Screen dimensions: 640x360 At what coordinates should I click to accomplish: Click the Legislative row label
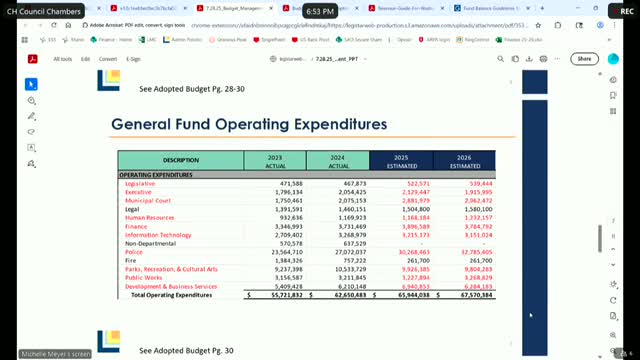tap(140, 184)
